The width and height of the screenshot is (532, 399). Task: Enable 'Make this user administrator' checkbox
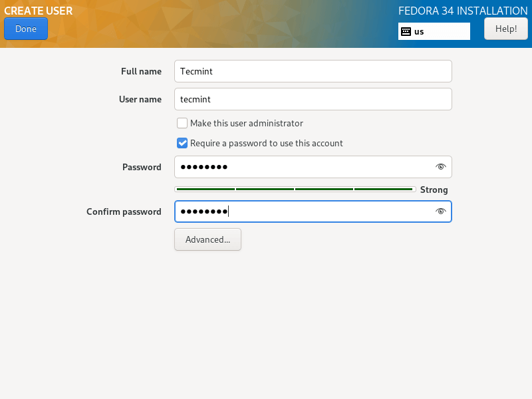pyautogui.click(x=182, y=123)
